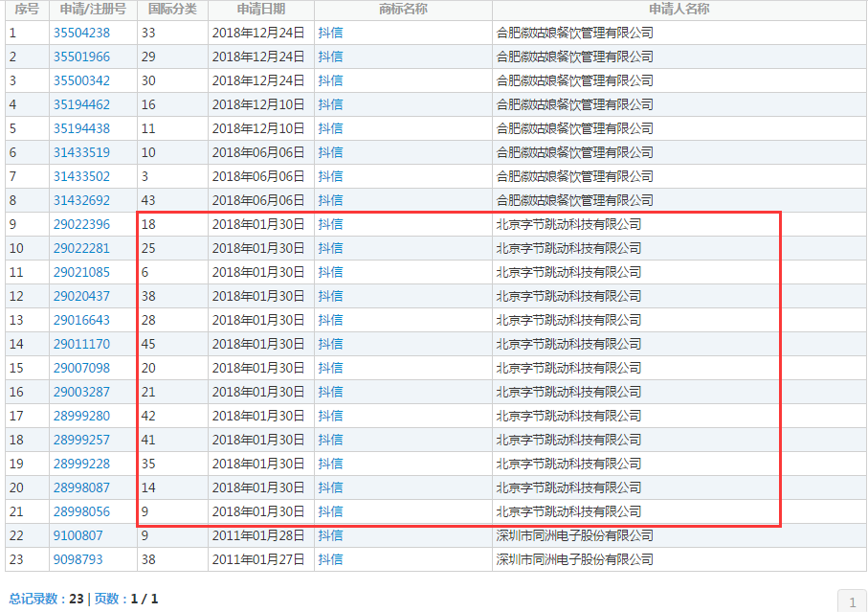Click the 抖信 link in row 31432692
This screenshot has height=612, width=868.
coord(330,200)
